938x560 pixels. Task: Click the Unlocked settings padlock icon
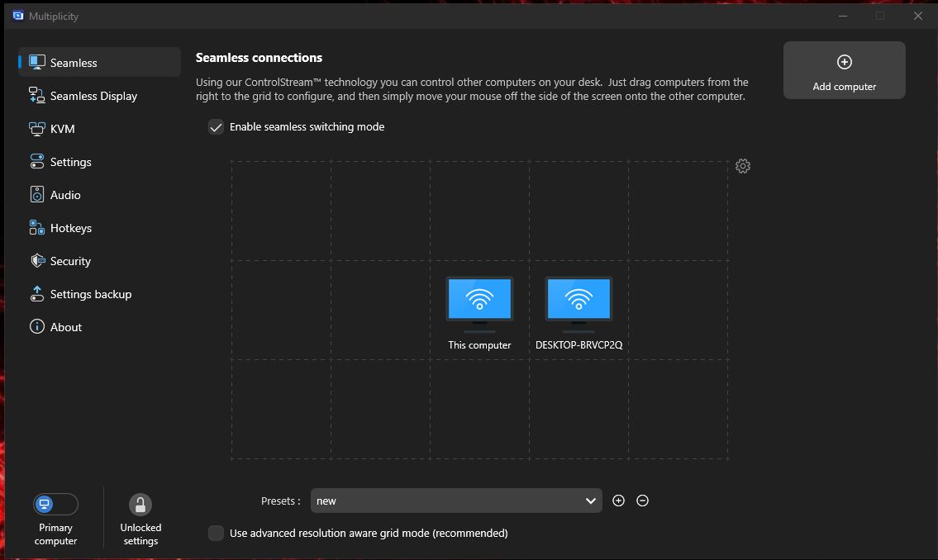click(x=140, y=505)
